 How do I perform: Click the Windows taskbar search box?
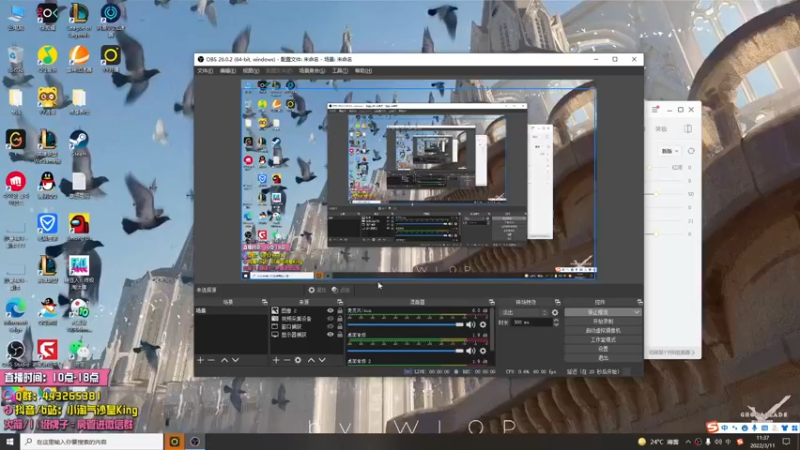tap(92, 441)
